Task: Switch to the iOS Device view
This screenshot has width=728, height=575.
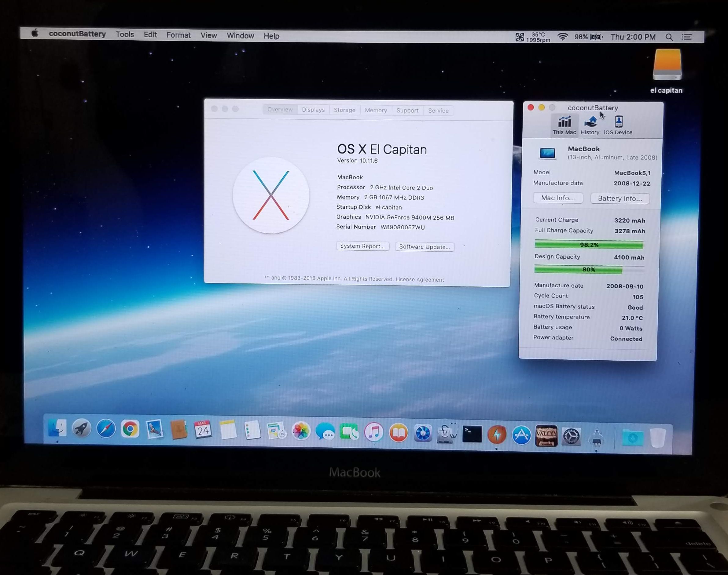Action: tap(618, 125)
